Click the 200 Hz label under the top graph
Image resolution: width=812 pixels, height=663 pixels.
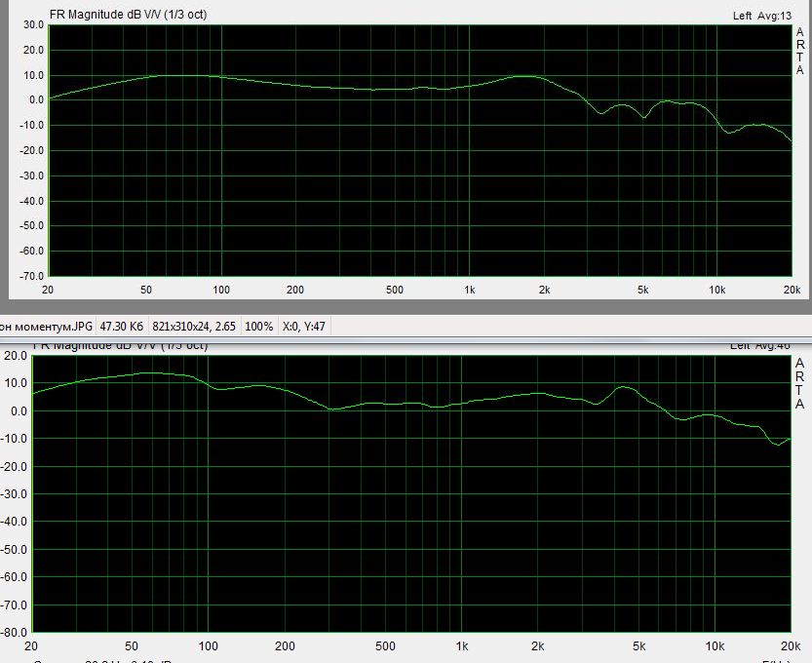tap(295, 290)
